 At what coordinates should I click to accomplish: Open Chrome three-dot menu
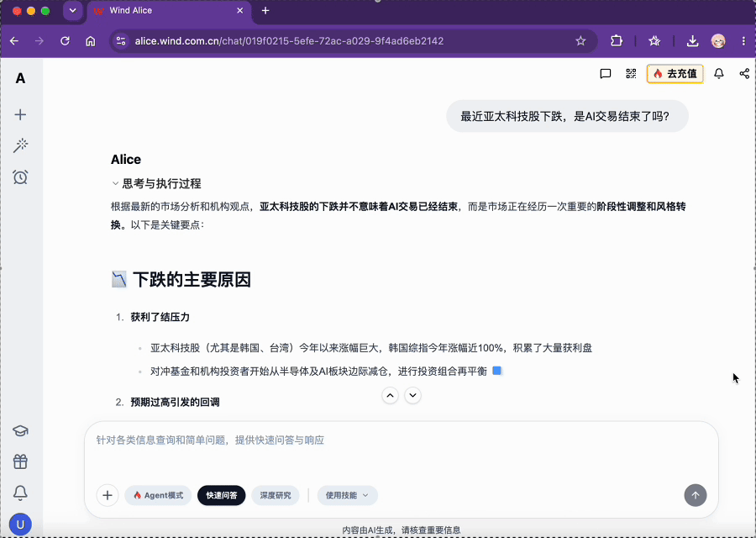tap(743, 41)
